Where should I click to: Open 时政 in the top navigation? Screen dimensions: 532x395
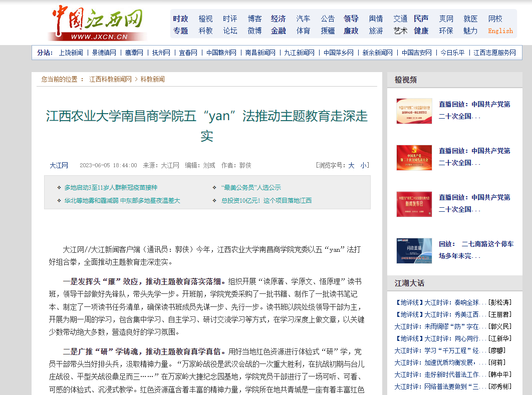(x=180, y=19)
